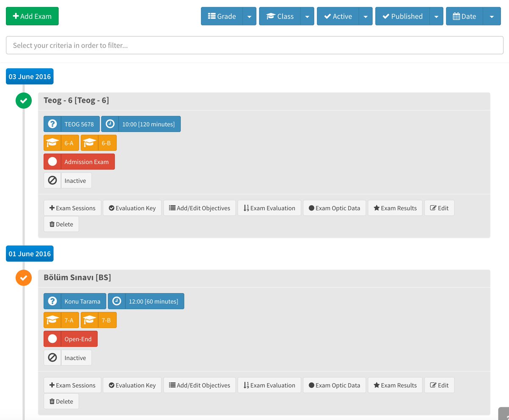Click orange check status icon for Bölüm Sınavı
The image size is (509, 420).
point(24,278)
